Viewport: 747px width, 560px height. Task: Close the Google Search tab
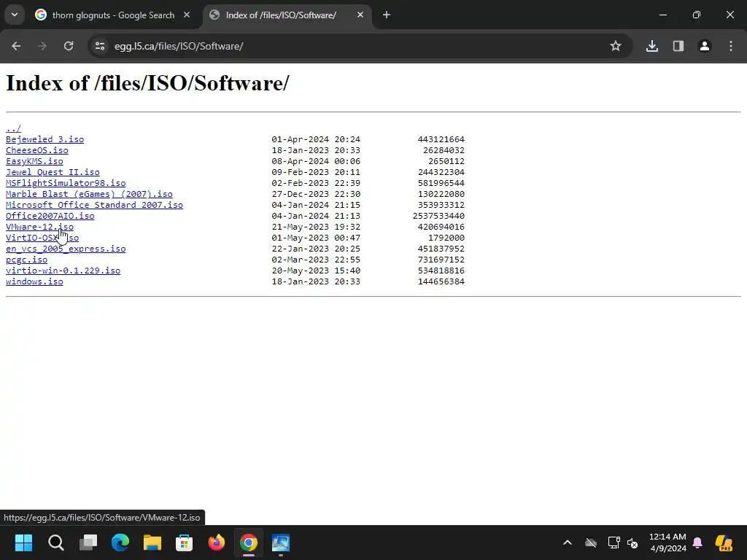tap(187, 15)
